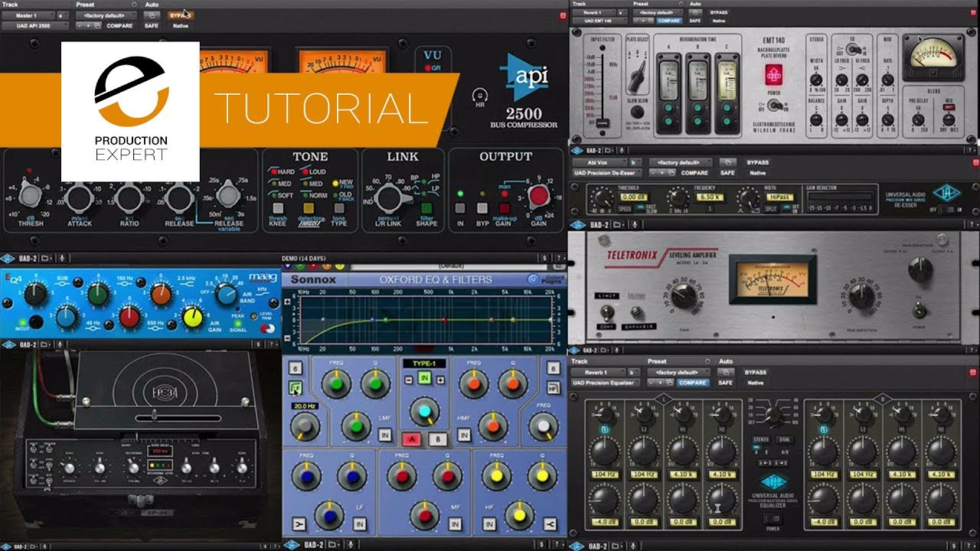The width and height of the screenshot is (980, 551).
Task: Click the Sonnox HMF IN button
Action: 463,435
